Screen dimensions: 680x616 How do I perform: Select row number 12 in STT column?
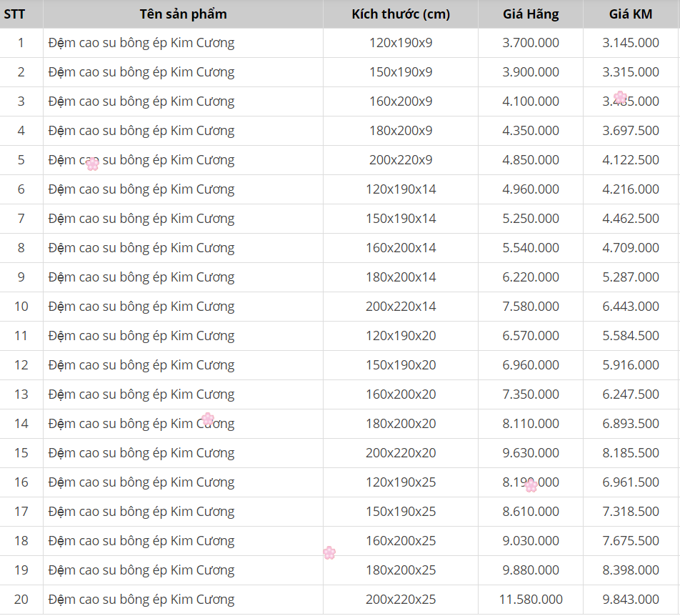click(21, 365)
